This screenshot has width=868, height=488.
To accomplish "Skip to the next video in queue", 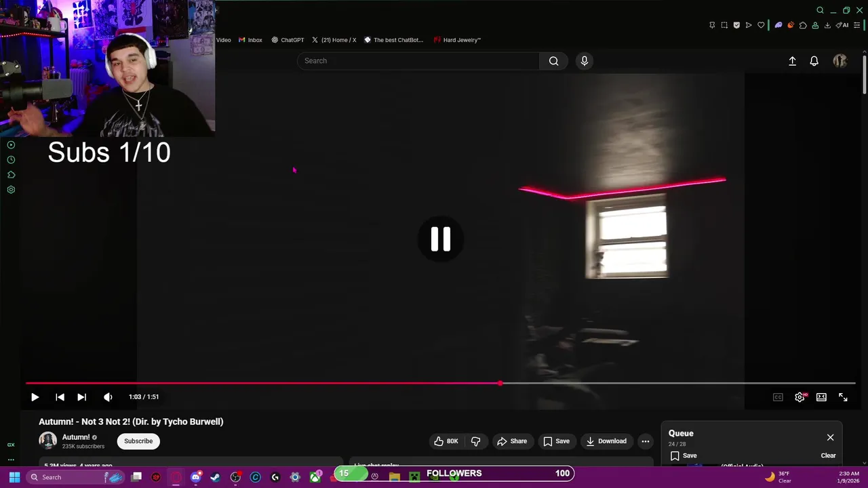I will click(x=81, y=397).
